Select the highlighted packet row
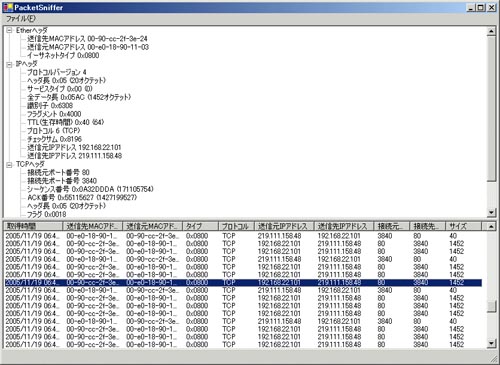The height and width of the screenshot is (365, 500). 243,282
